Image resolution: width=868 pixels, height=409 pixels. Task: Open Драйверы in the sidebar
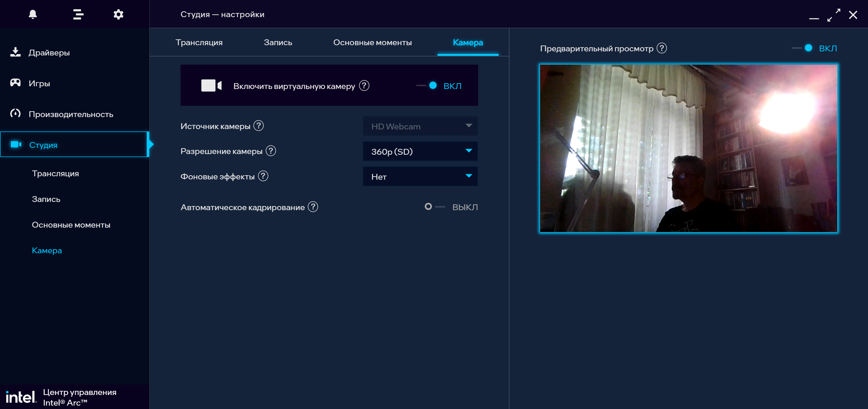pyautogui.click(x=49, y=53)
